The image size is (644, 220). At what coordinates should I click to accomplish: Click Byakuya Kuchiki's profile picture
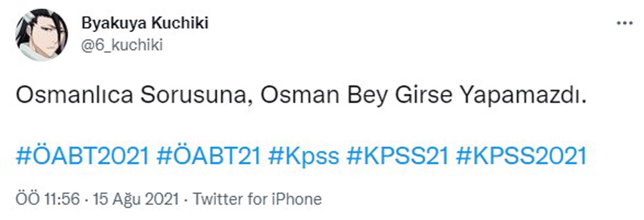[43, 32]
